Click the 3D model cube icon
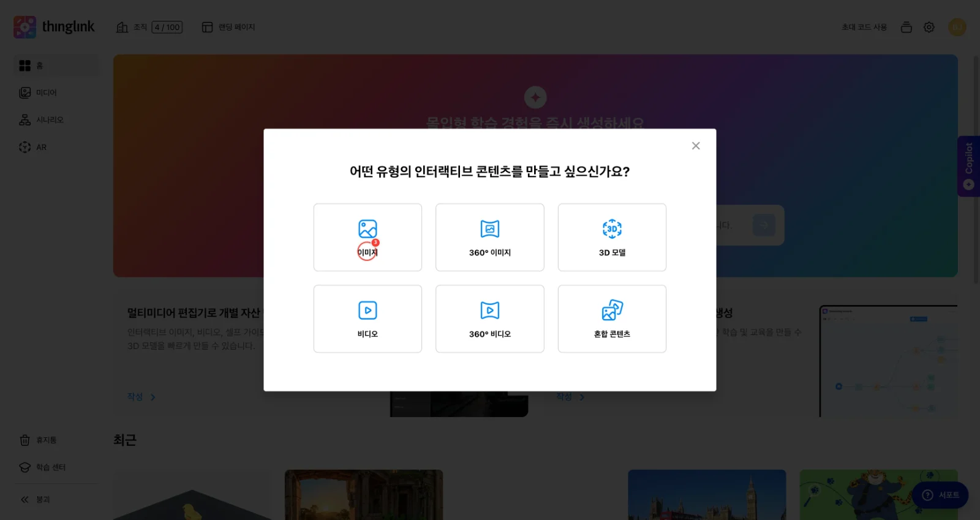980x520 pixels. [612, 228]
